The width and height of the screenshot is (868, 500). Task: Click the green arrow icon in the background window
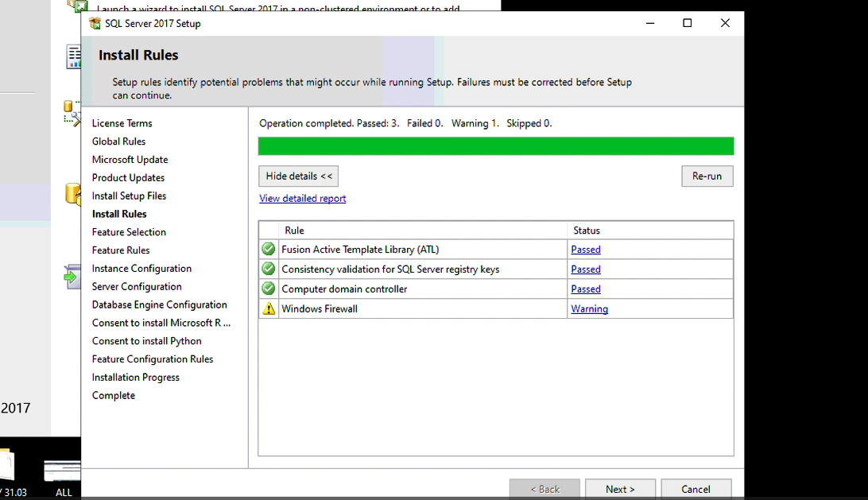71,277
